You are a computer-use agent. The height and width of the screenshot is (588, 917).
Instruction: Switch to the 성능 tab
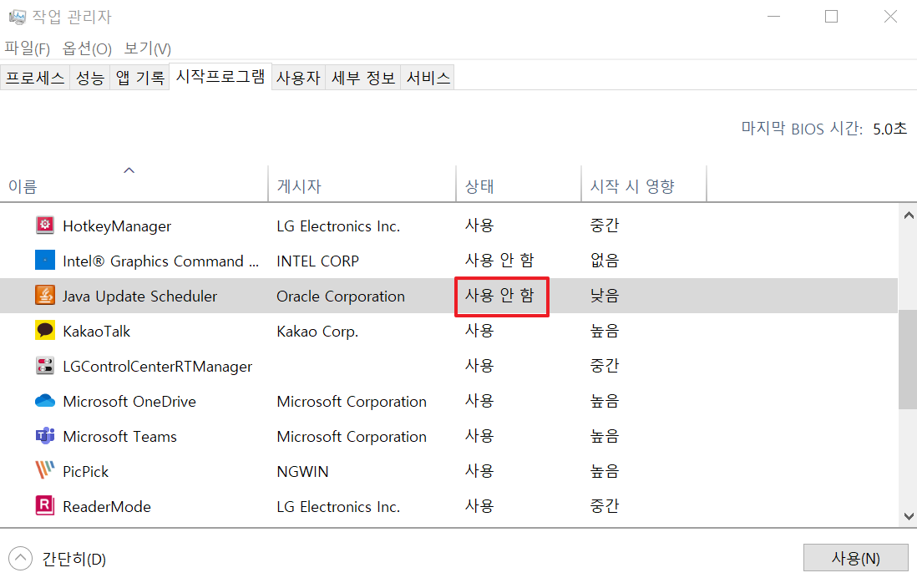(x=89, y=75)
